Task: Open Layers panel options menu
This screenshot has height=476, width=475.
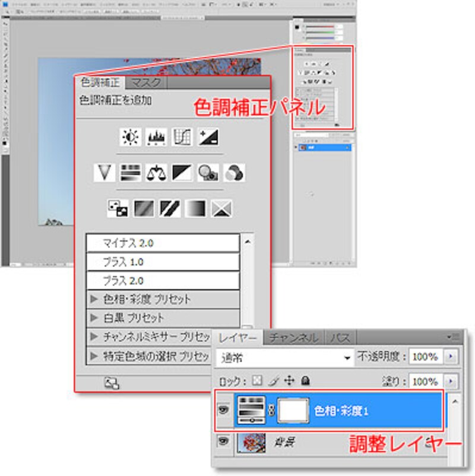Action: point(453,337)
